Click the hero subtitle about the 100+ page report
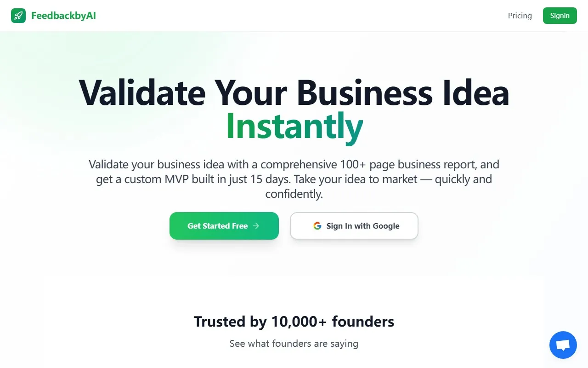Image resolution: width=588 pixels, height=368 pixels. coord(294,179)
